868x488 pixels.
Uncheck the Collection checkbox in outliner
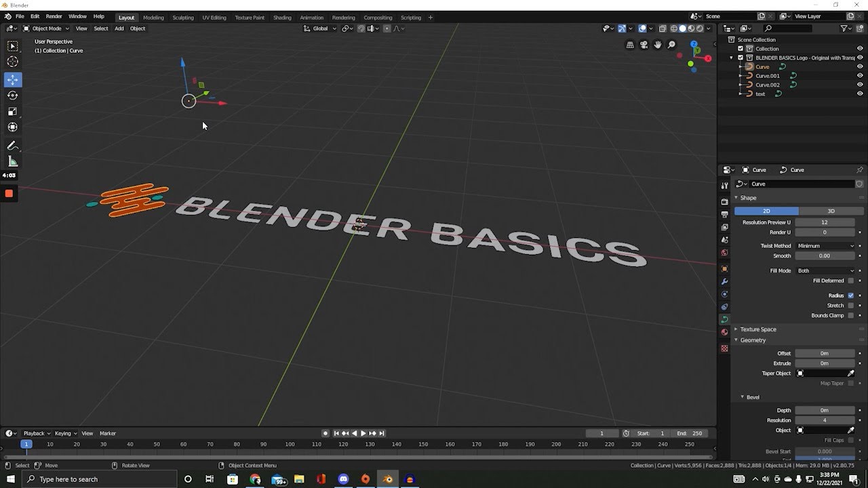[741, 49]
